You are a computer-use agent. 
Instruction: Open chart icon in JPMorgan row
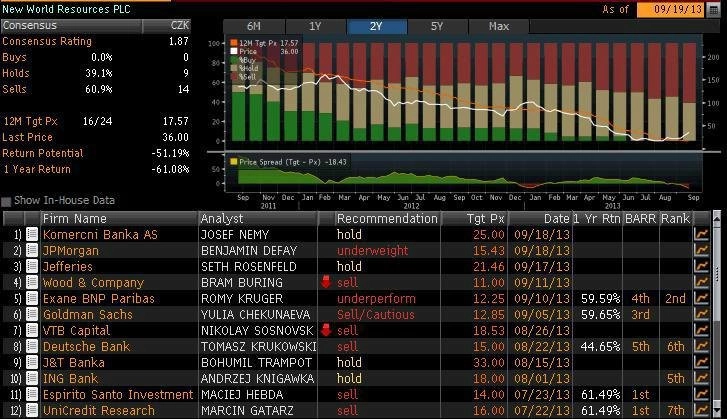701,250
